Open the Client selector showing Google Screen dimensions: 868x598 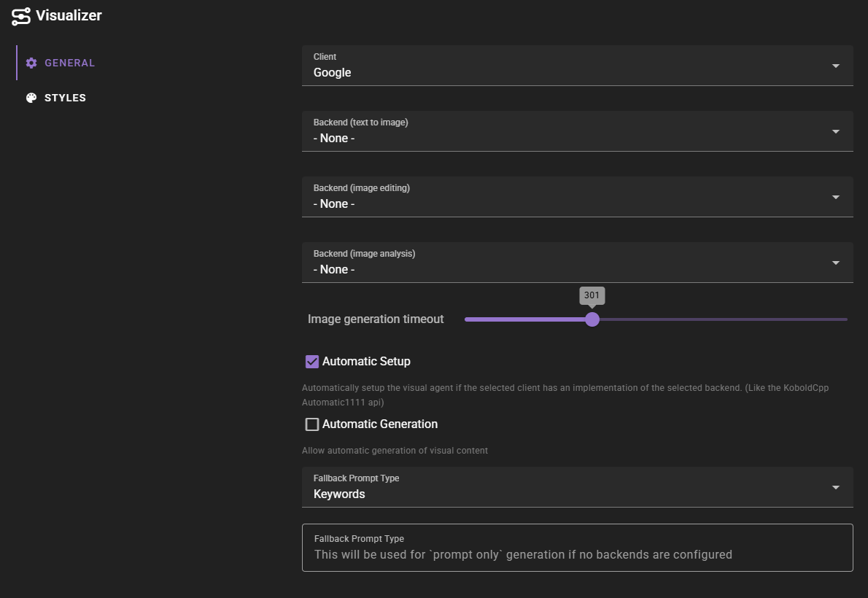coord(576,65)
